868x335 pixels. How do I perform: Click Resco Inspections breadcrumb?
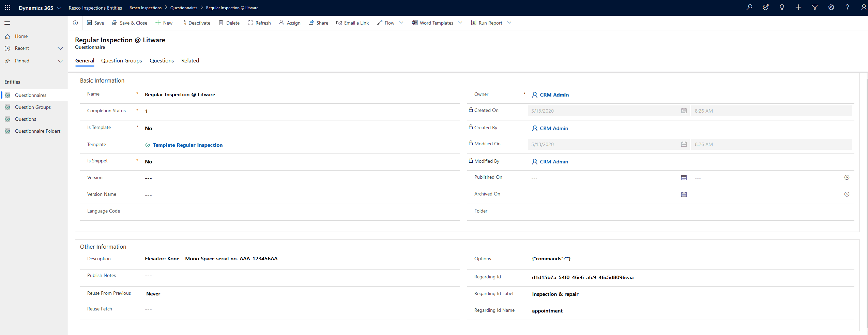[x=146, y=8]
